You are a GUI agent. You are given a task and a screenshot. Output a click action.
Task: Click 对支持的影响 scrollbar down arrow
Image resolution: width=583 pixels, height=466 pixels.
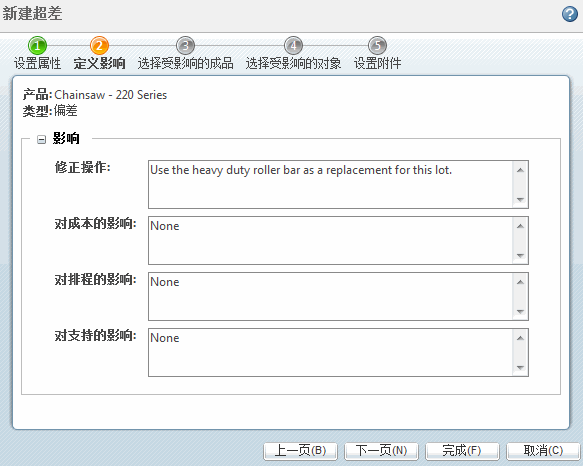pyautogui.click(x=520, y=367)
